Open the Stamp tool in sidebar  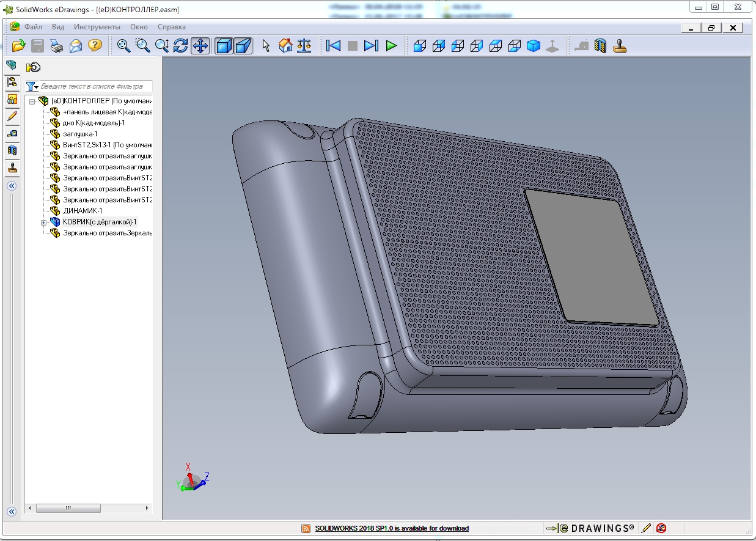tap(12, 167)
